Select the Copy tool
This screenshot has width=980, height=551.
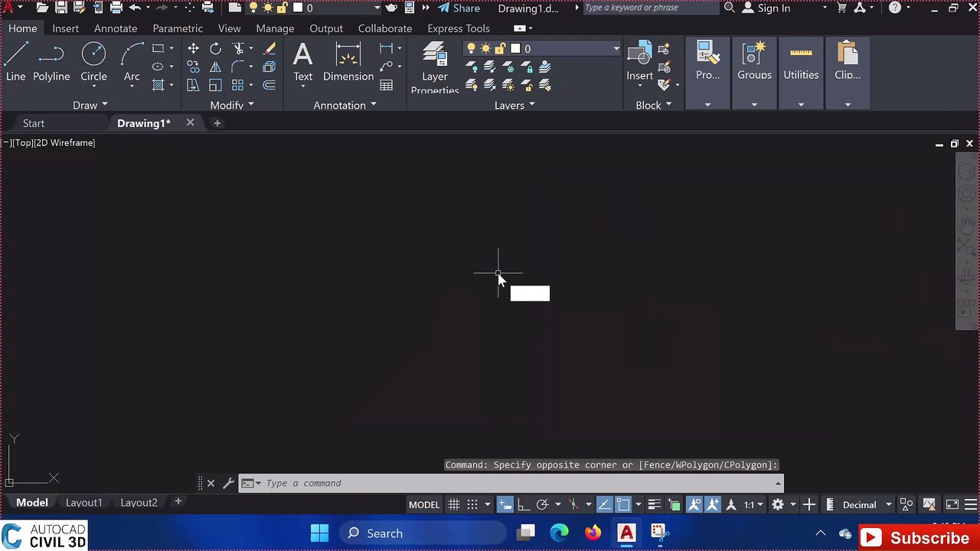pos(193,67)
